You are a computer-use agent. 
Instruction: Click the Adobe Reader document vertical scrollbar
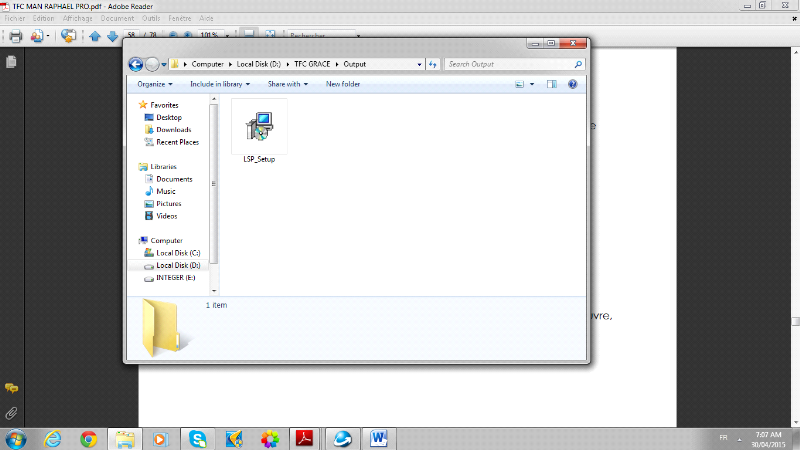click(795, 237)
